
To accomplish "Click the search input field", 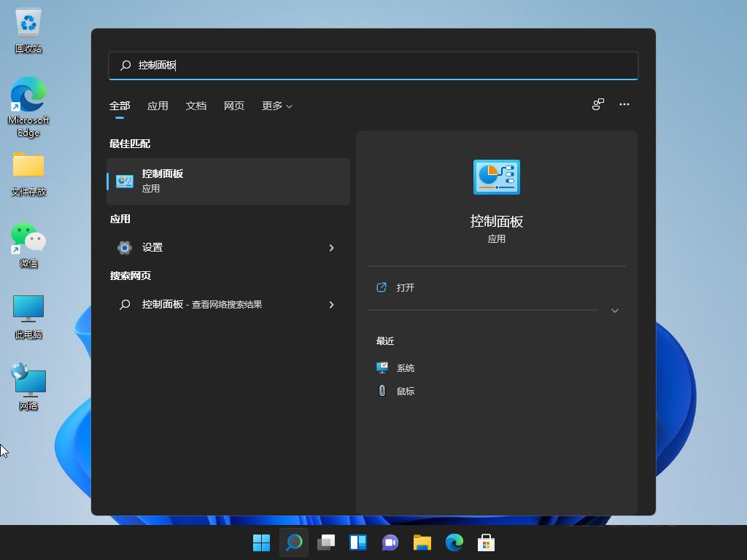I will click(x=373, y=66).
